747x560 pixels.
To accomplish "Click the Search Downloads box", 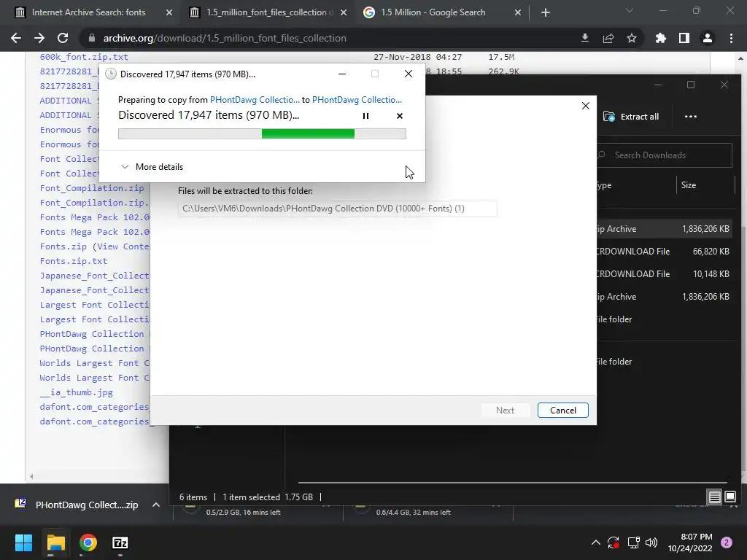I will [x=664, y=155].
